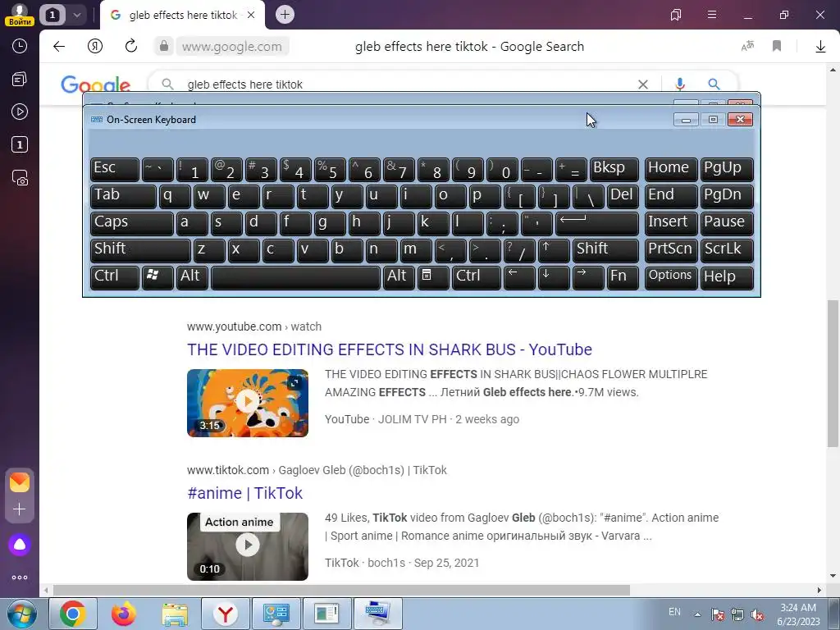This screenshot has height=630, width=840.
Task: Go back with the left arrow button
Action: [x=59, y=47]
